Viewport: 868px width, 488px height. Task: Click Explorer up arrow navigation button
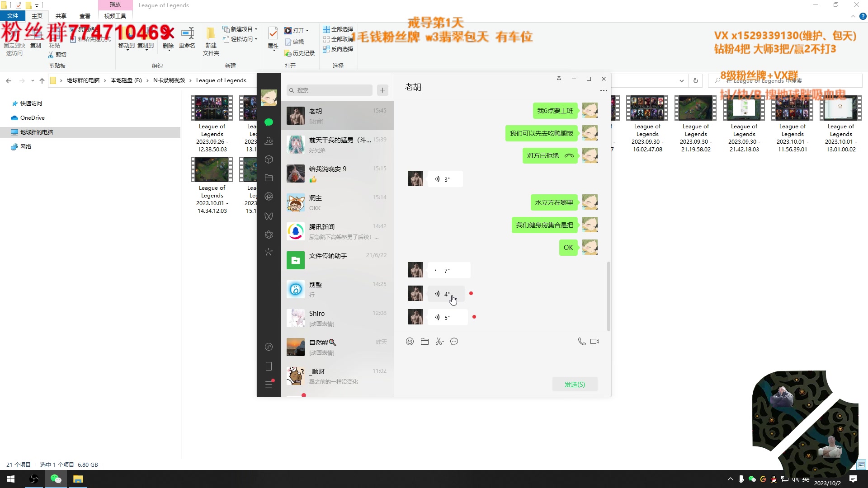(42, 80)
